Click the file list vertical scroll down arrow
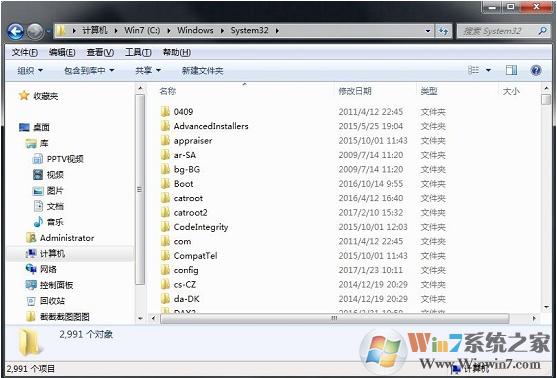 coord(546,307)
